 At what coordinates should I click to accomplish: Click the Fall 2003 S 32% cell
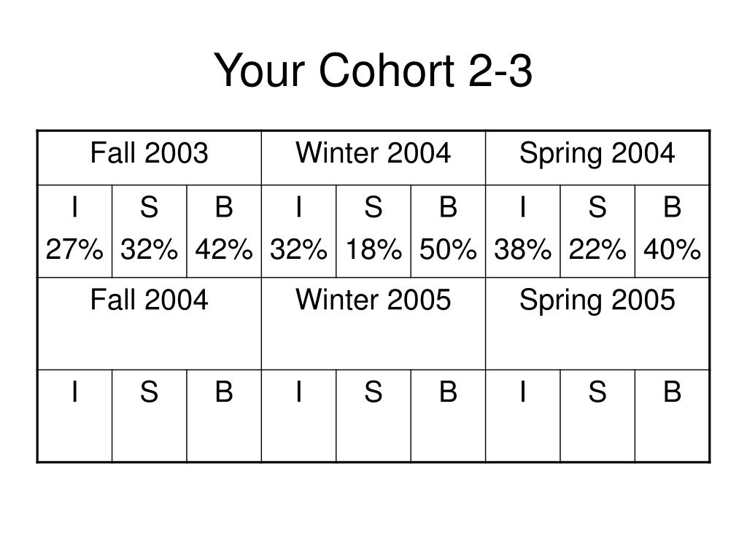(150, 231)
